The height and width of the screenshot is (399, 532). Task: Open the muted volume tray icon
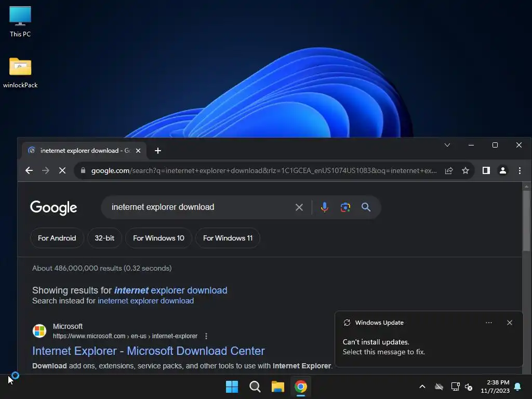pos(469,387)
